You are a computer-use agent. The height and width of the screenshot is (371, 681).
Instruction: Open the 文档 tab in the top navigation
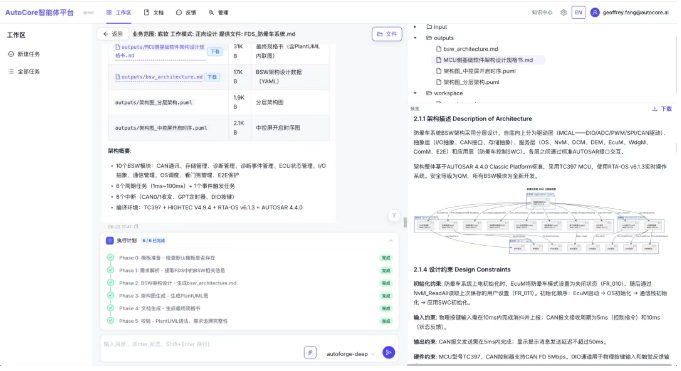click(154, 13)
